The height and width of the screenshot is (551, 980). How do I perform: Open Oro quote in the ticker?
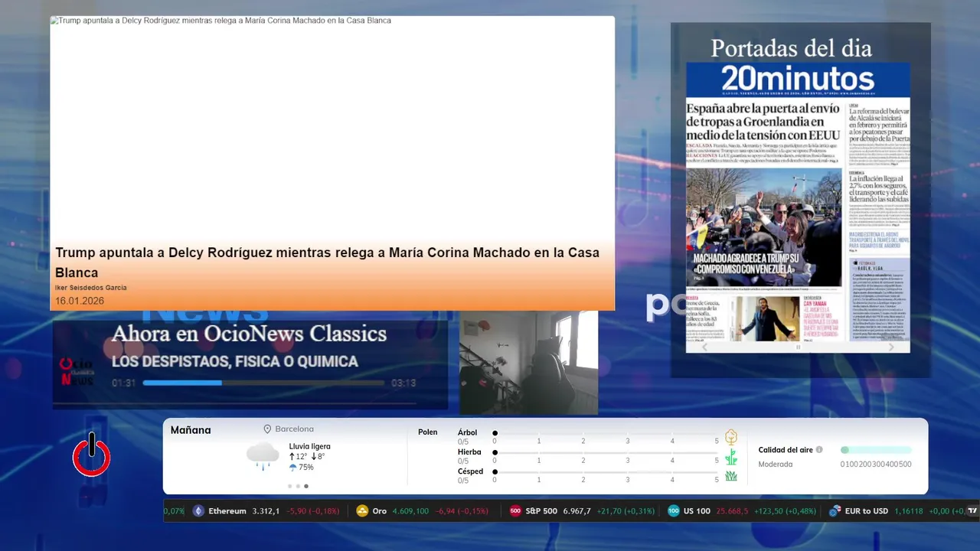(x=422, y=511)
